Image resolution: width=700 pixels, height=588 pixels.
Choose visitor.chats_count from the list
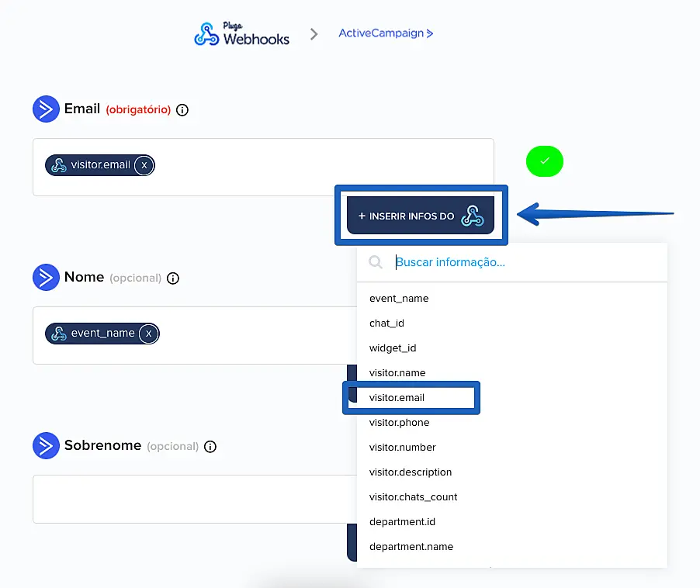point(413,497)
